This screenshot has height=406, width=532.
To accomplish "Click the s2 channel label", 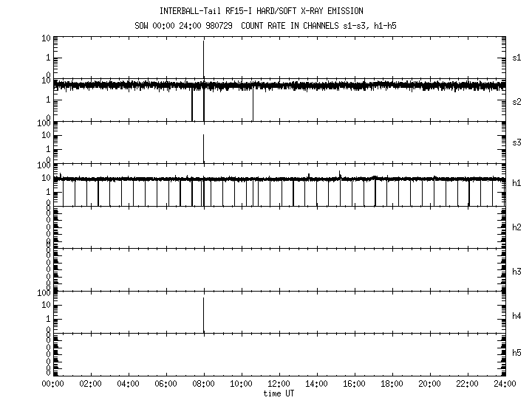I will 516,102.
